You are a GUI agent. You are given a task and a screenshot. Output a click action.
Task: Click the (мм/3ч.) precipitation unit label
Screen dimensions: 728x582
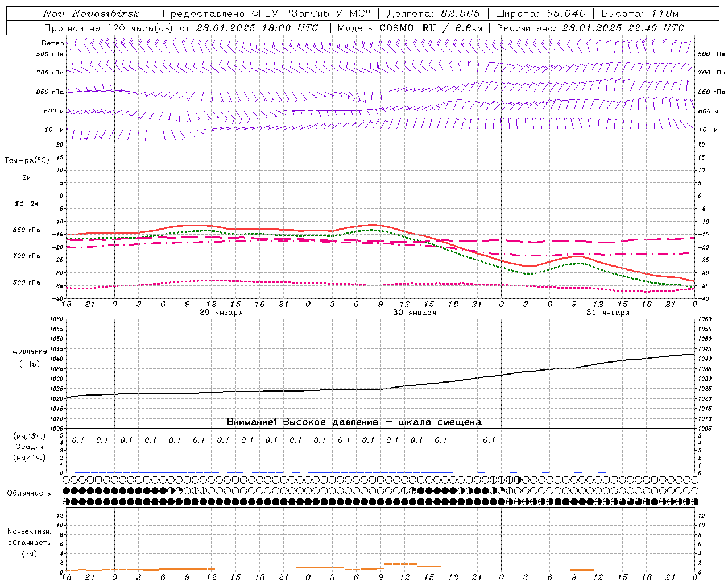[x=29, y=436]
